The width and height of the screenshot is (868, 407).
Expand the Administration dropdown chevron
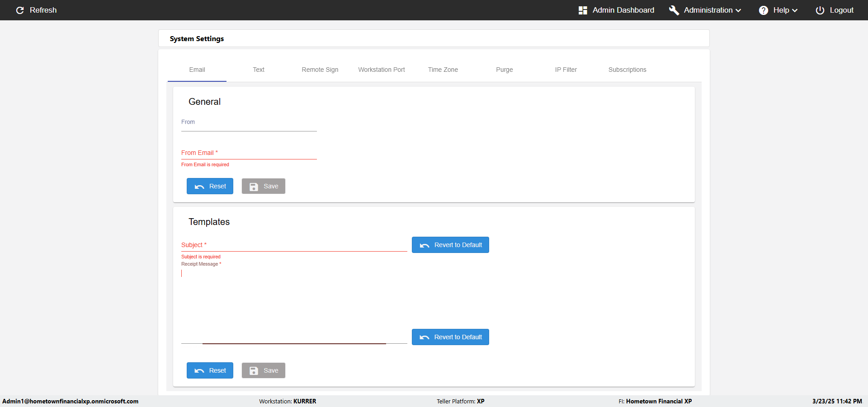click(x=738, y=10)
